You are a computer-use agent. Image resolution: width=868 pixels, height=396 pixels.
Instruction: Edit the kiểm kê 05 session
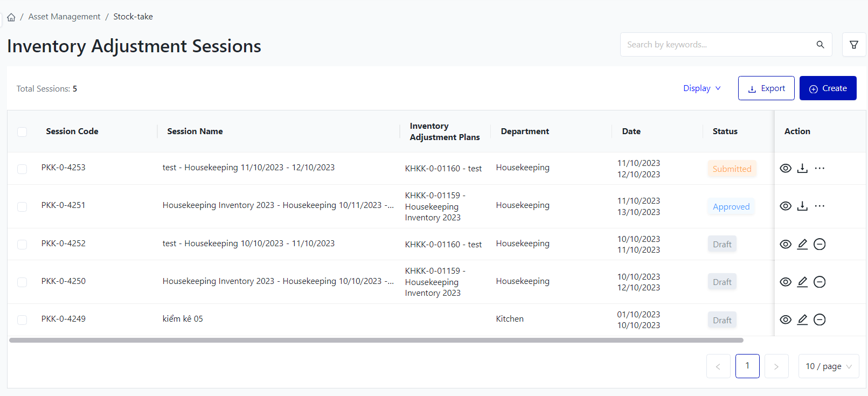coord(802,319)
